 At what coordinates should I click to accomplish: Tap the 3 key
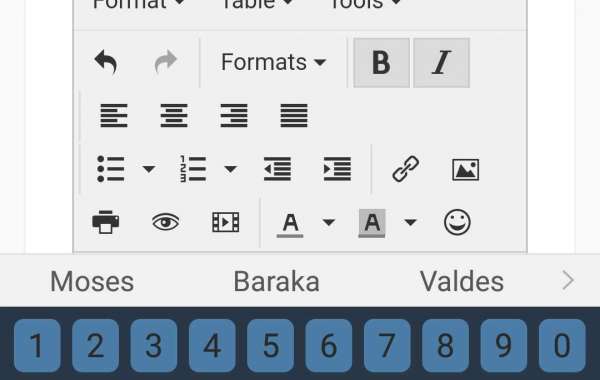154,346
